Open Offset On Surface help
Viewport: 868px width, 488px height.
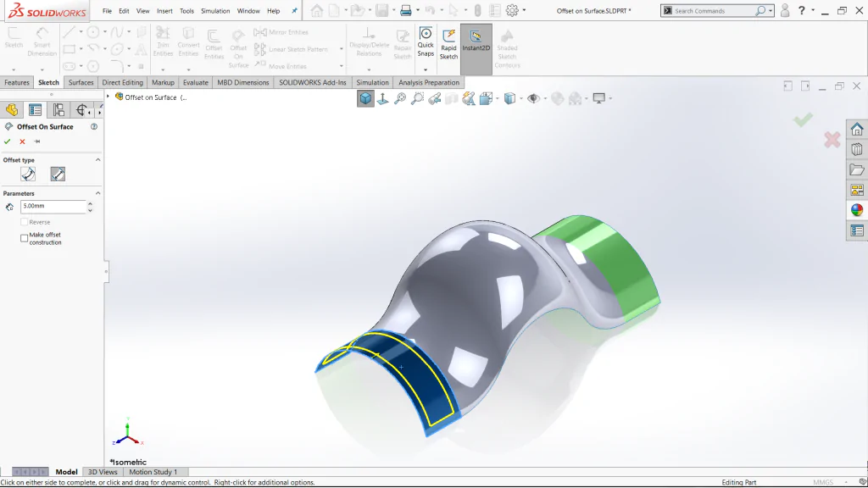94,127
